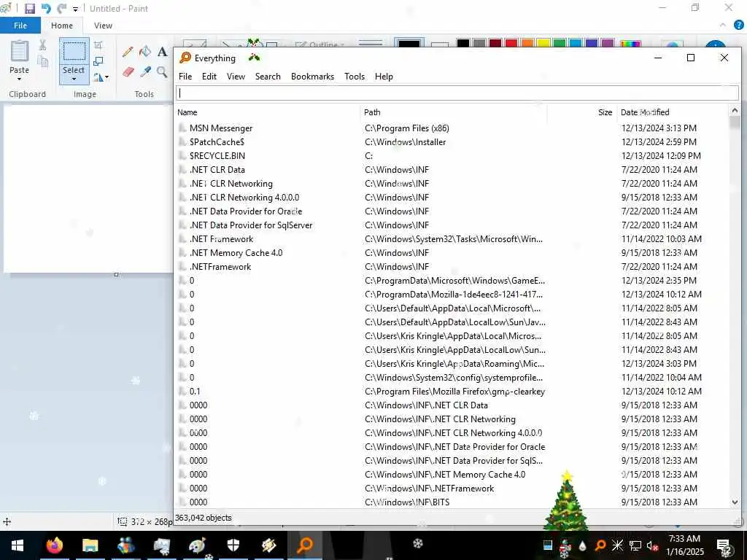Click the Resize icon in Image group

[x=98, y=61]
